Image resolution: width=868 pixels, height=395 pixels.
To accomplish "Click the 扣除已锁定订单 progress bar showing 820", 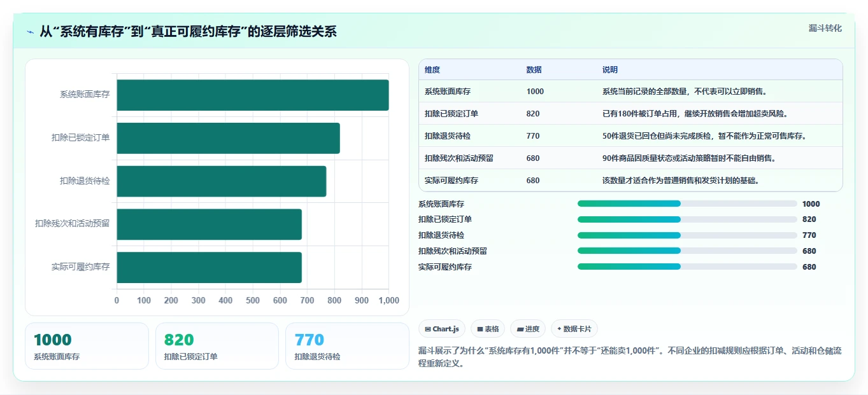I will 687,219.
